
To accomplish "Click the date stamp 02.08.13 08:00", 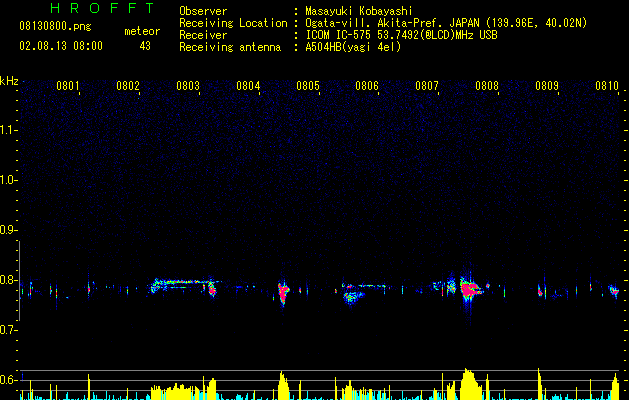I will [61, 46].
